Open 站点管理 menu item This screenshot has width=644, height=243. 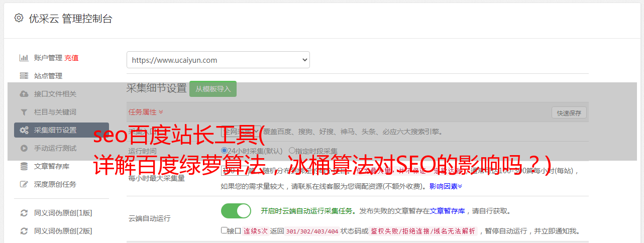click(48, 76)
